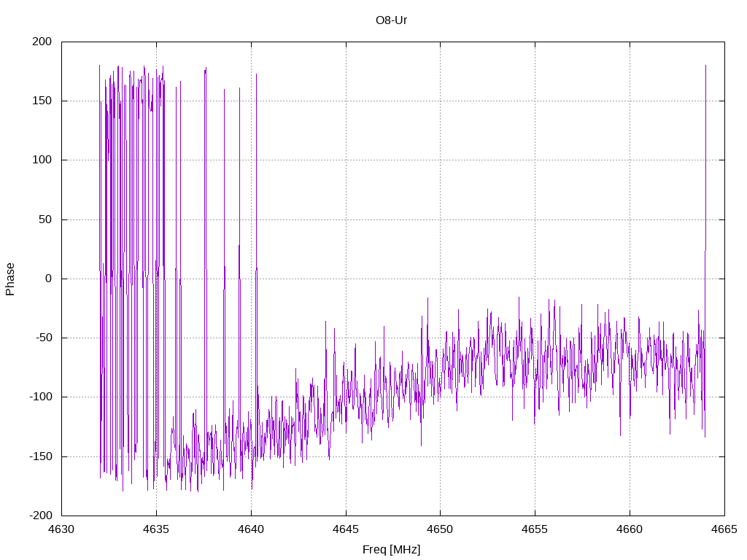The image size is (747, 560).
Task: Click the y-axis tick label 200
Action: 42,42
